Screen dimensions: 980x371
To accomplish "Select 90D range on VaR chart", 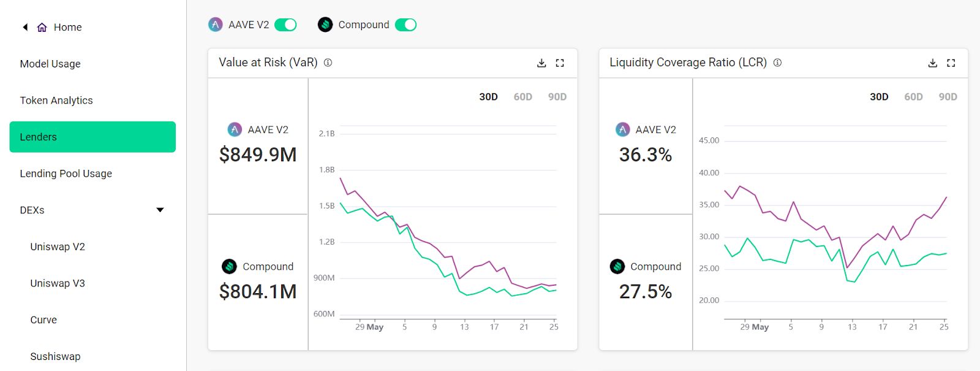I will point(557,97).
